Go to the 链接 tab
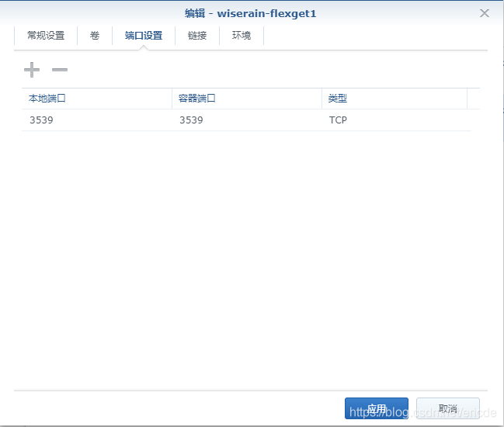The height and width of the screenshot is (427, 504). click(x=197, y=36)
